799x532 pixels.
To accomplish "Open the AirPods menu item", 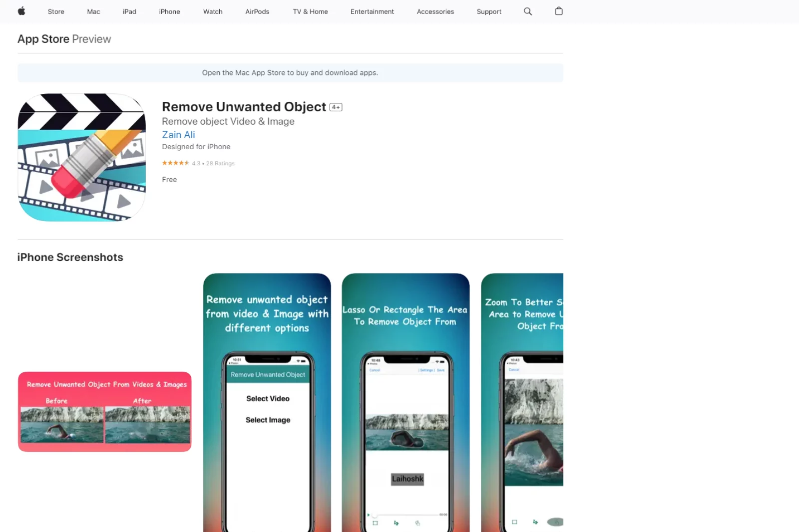I will click(257, 11).
